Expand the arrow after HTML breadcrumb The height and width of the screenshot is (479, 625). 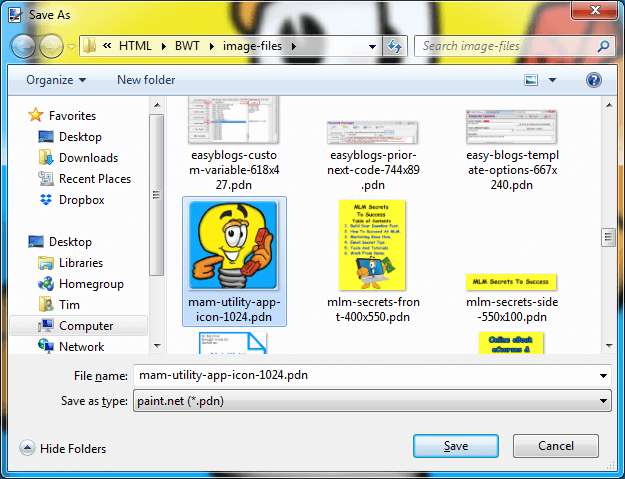[163, 46]
